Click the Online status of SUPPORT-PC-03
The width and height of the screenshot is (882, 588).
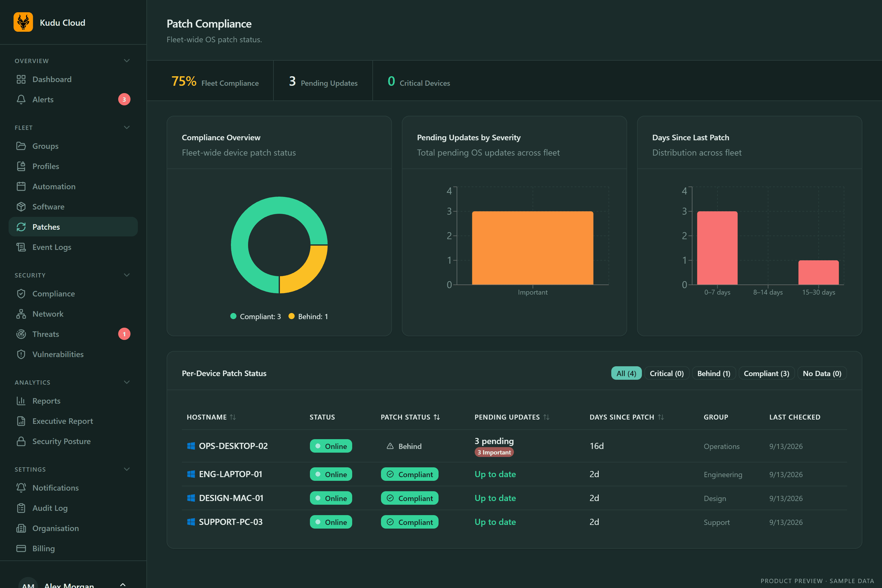[331, 522]
